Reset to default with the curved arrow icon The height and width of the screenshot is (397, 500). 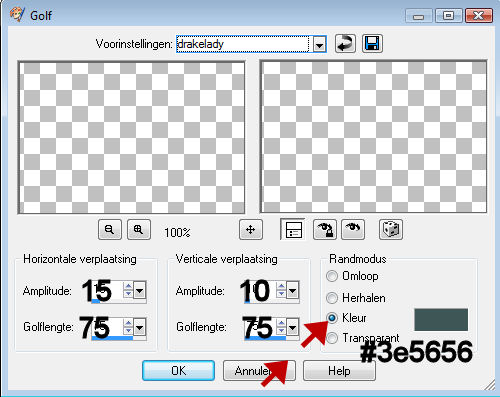tap(345, 44)
